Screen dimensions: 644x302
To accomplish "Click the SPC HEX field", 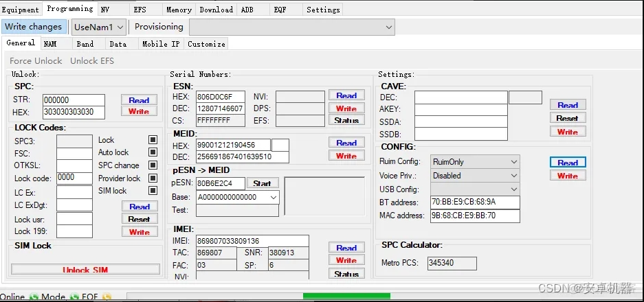I will pos(74,113).
